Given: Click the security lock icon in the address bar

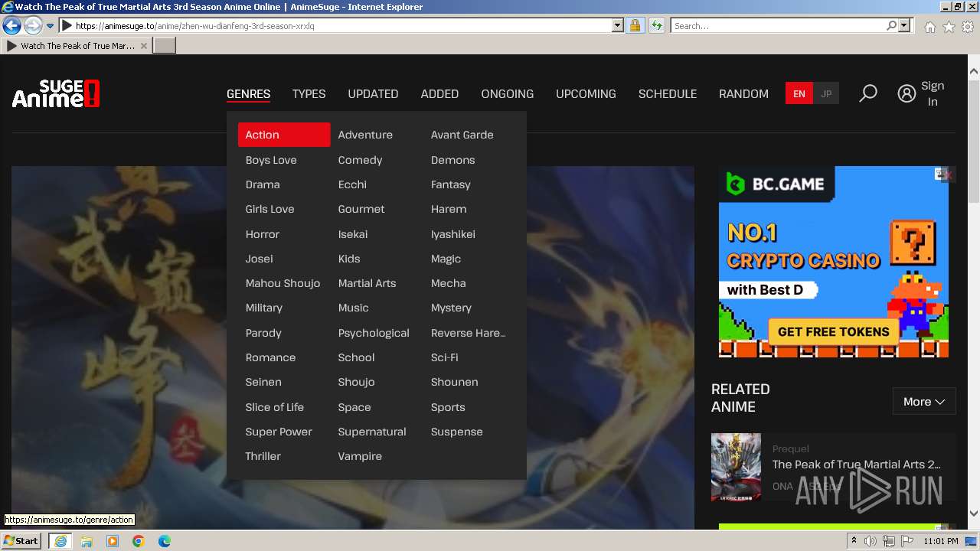Looking at the screenshot, I should (635, 25).
